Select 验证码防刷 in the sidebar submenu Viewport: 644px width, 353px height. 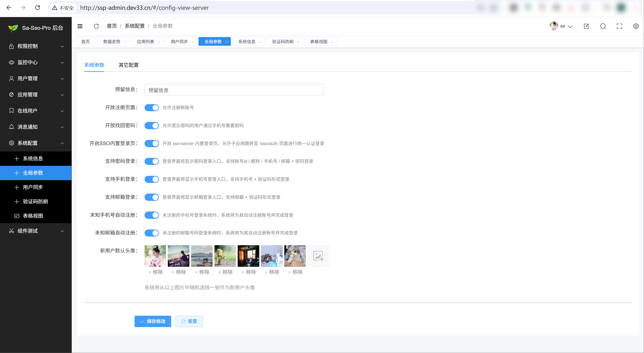click(35, 201)
